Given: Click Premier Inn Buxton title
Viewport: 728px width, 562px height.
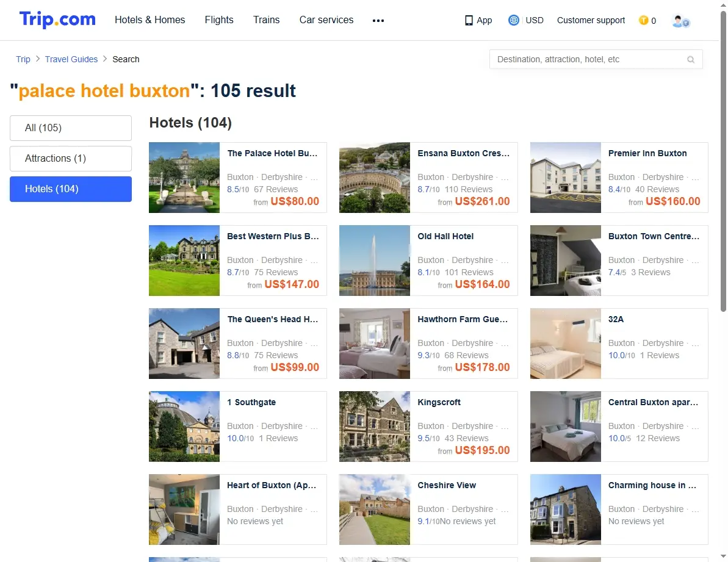Looking at the screenshot, I should tap(647, 153).
